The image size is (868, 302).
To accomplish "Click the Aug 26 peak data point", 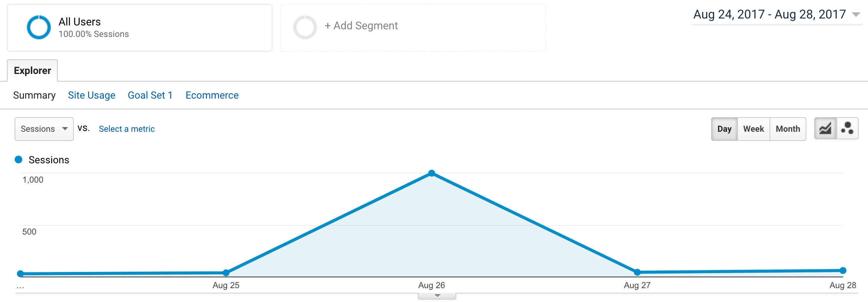I will [432, 173].
